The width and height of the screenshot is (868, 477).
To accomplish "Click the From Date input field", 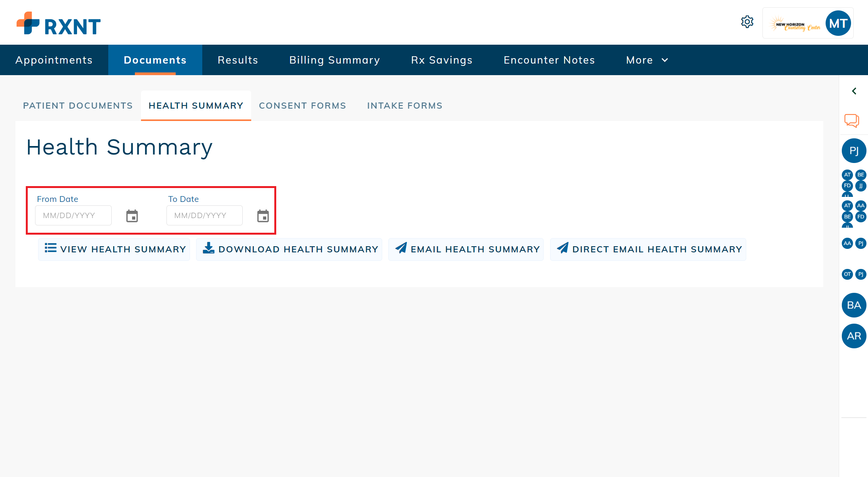I will (x=73, y=215).
